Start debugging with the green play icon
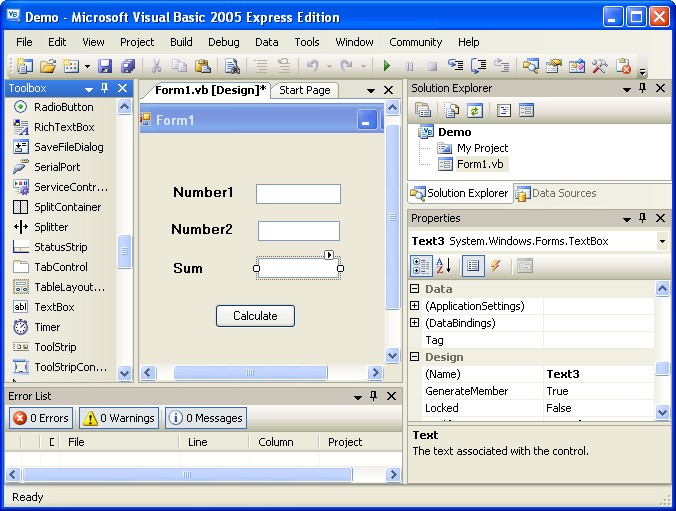The image size is (676, 511). coord(387,66)
